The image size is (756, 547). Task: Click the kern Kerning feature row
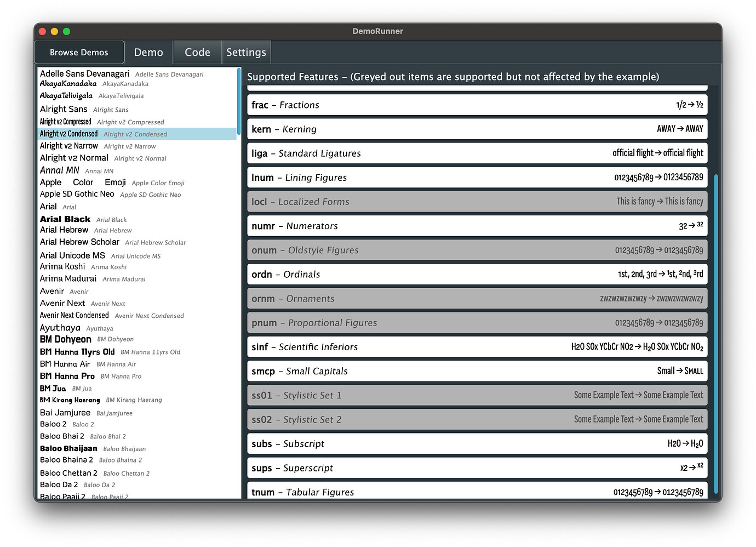477,129
